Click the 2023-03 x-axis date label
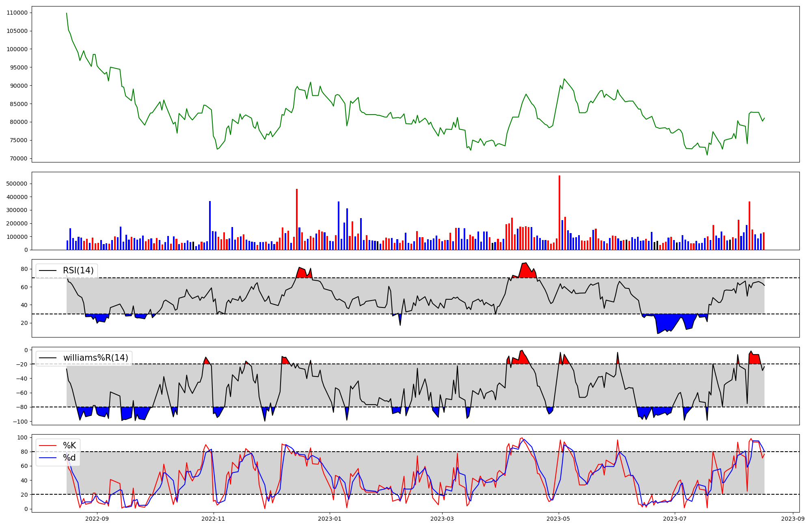The height and width of the screenshot is (528, 812). pos(442,519)
